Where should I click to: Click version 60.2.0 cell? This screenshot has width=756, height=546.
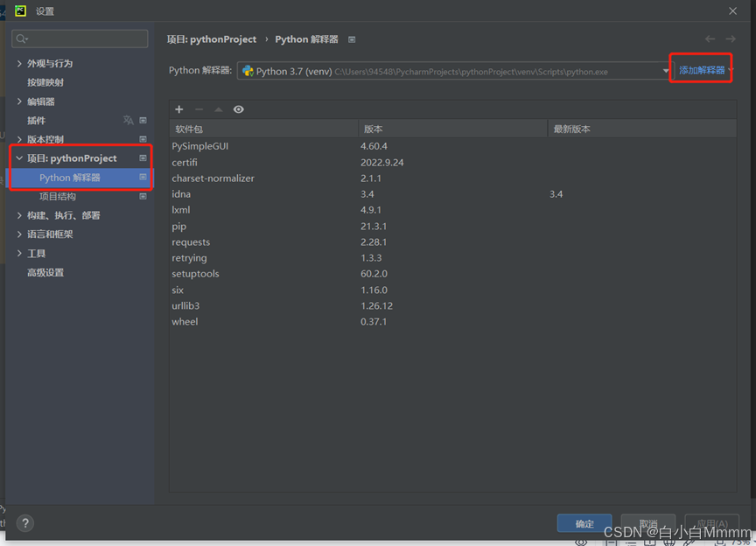(x=374, y=274)
